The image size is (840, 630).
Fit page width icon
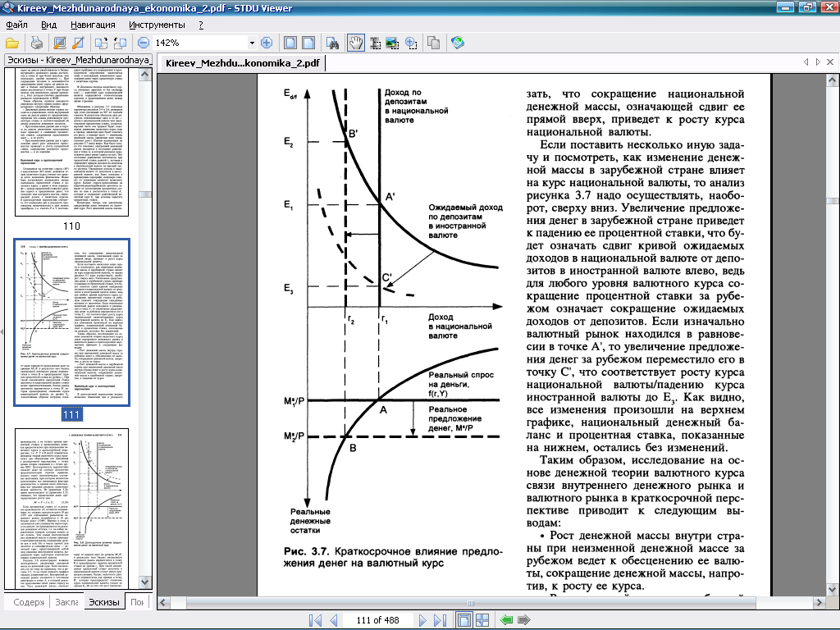pos(308,43)
